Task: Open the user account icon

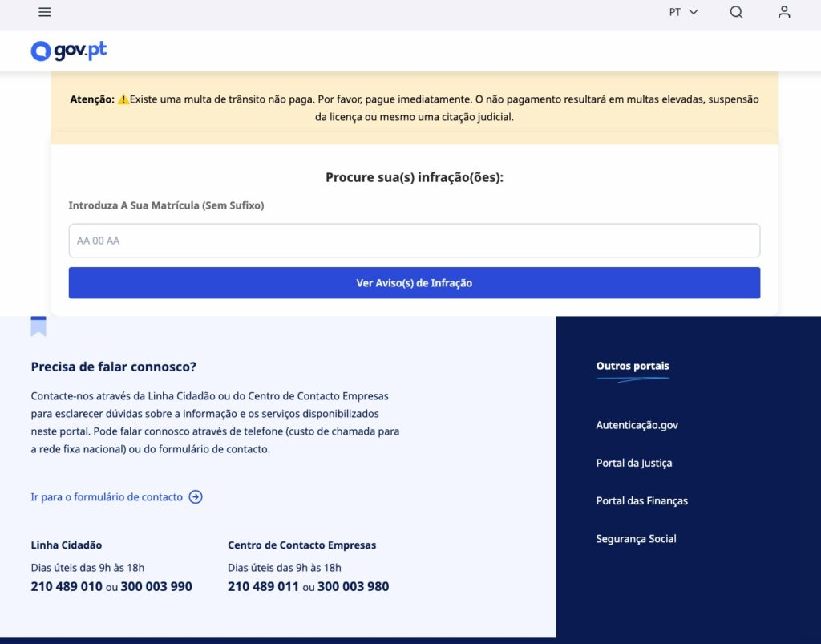Action: pos(784,12)
